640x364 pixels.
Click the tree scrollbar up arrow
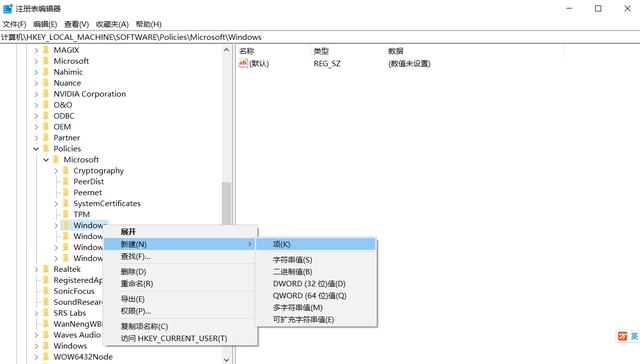tap(227, 50)
